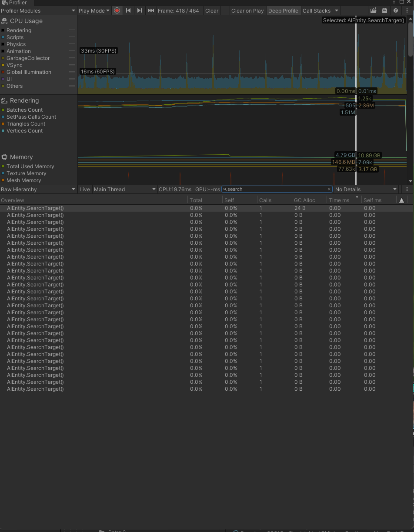Click the Triangles Count color swatch

pos(3,124)
